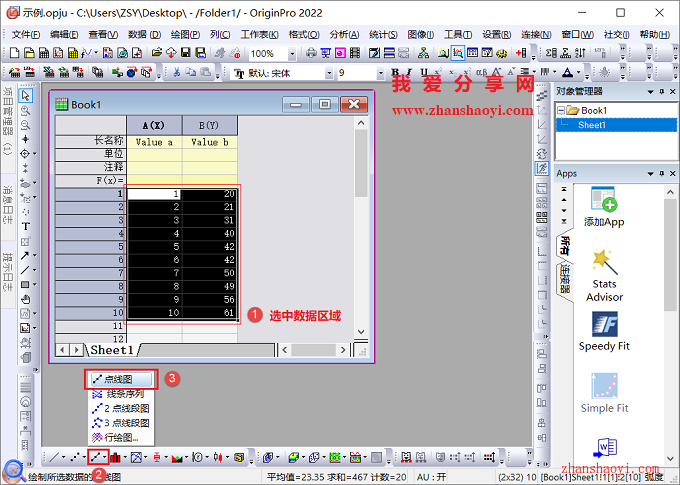The height and width of the screenshot is (485, 680).
Task: Toggle Italic formatting
Action: tap(409, 72)
